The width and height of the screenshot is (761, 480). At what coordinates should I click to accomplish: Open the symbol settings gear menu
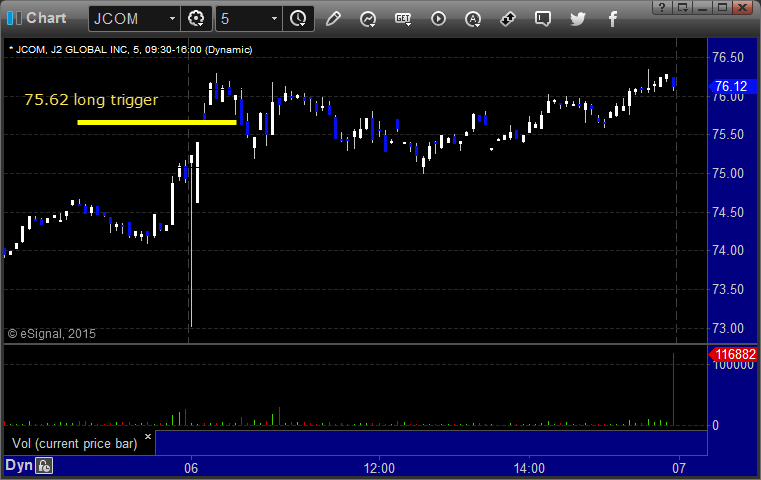(196, 18)
